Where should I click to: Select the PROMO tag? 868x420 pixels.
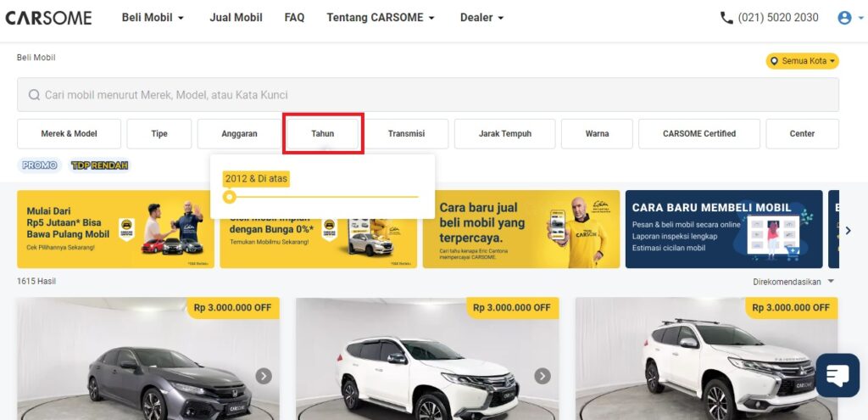coord(39,165)
